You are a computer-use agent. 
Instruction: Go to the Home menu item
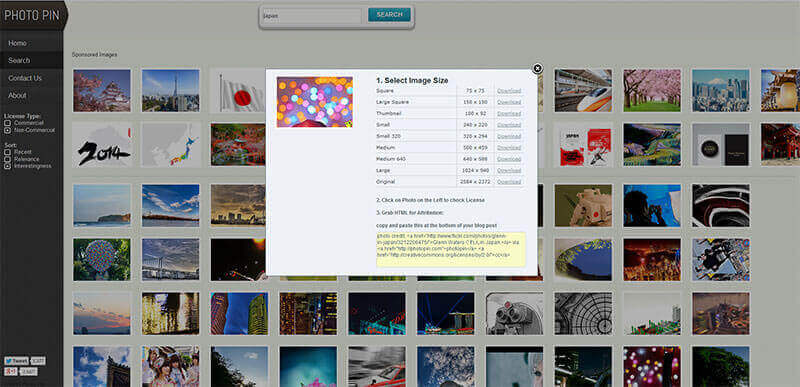[32, 43]
